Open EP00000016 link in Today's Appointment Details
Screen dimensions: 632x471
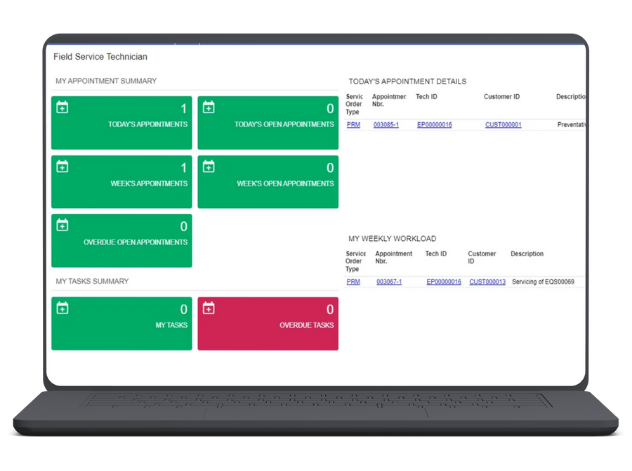(x=434, y=125)
